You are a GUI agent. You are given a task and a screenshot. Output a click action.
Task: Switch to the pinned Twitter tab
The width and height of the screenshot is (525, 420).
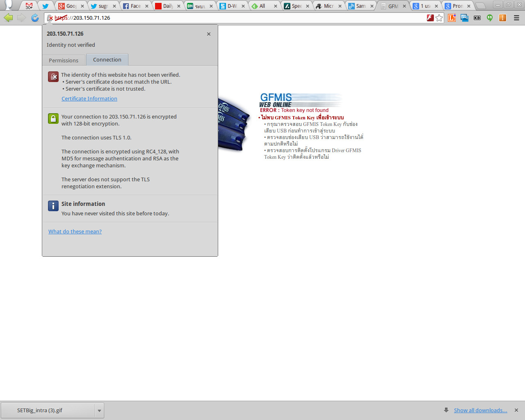pyautogui.click(x=46, y=6)
